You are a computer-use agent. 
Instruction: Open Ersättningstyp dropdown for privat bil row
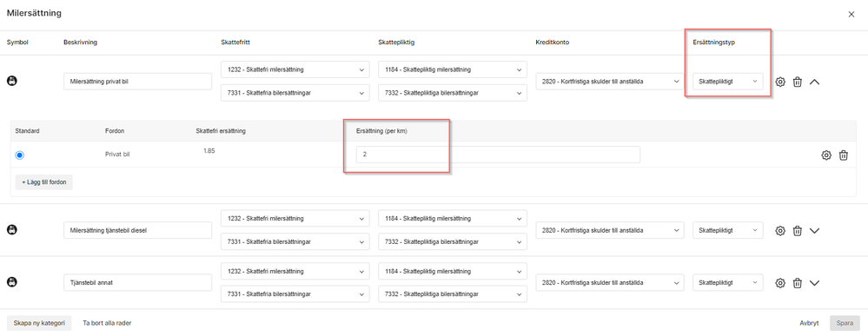pos(728,82)
